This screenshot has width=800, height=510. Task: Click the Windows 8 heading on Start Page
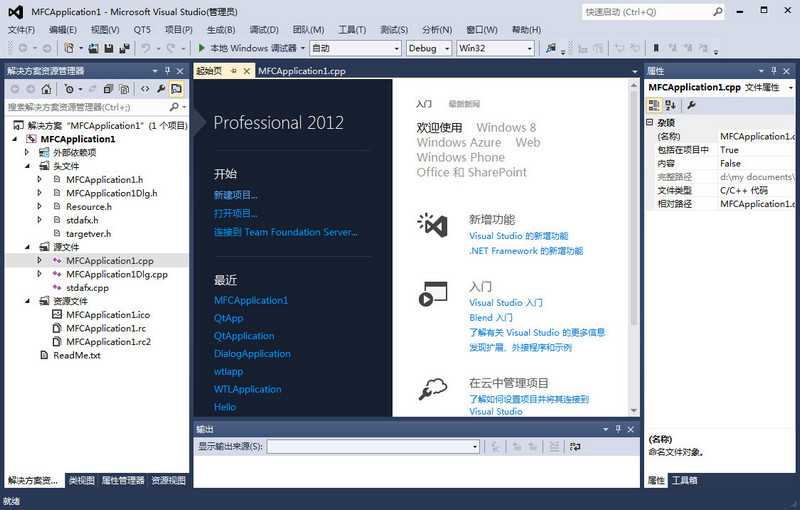click(506, 128)
